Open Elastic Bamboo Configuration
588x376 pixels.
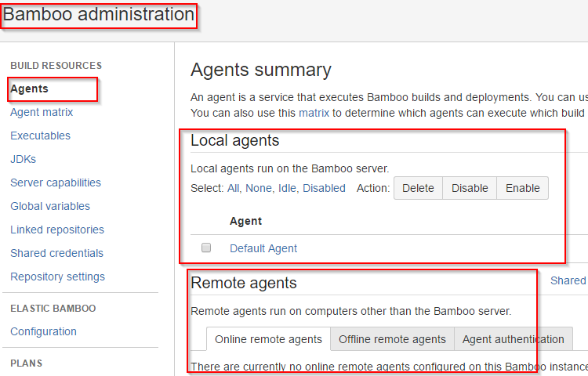pos(43,332)
